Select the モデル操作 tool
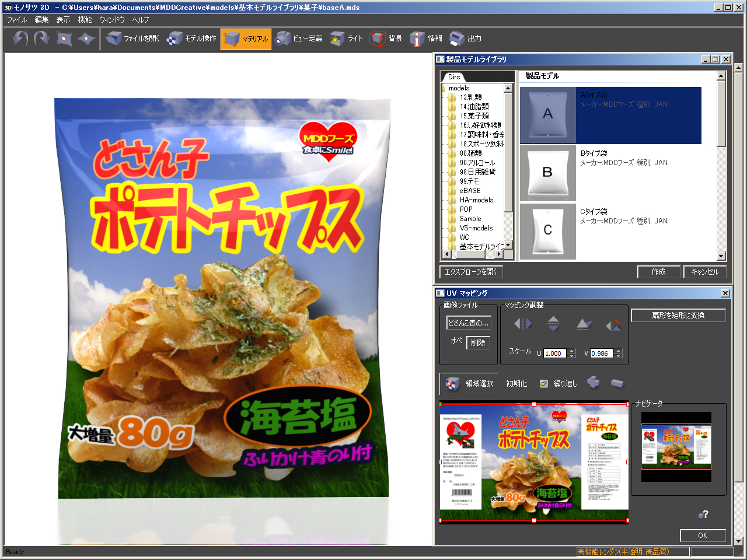Image resolution: width=747 pixels, height=560 pixels. (x=191, y=38)
